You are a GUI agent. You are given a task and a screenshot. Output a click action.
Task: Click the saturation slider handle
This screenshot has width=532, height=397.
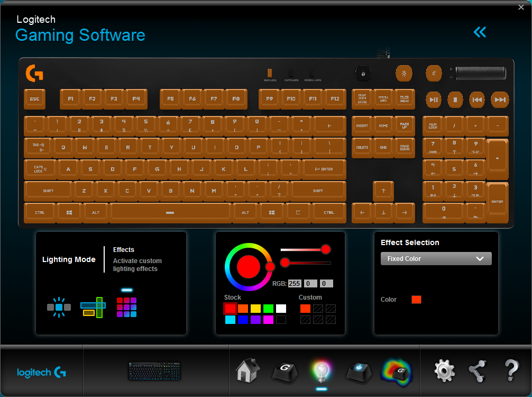326,249
